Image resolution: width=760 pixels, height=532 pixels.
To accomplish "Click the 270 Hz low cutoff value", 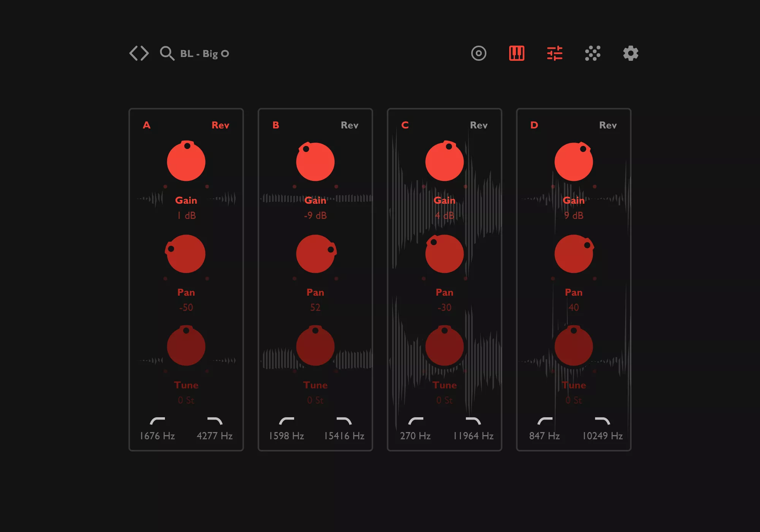I will (x=416, y=436).
